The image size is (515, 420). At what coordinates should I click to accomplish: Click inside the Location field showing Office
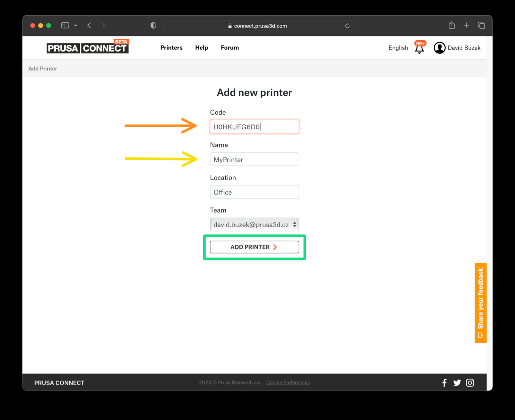(x=254, y=192)
